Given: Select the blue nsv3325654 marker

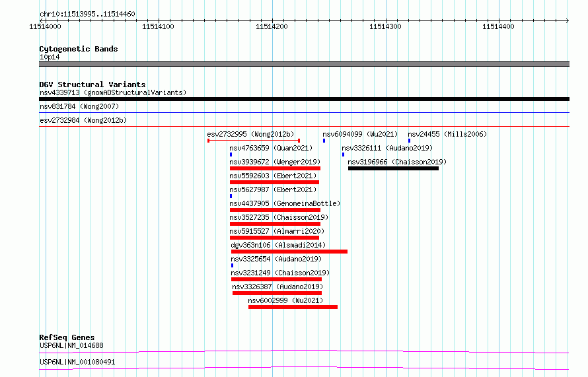Looking at the screenshot, I should [232, 265].
